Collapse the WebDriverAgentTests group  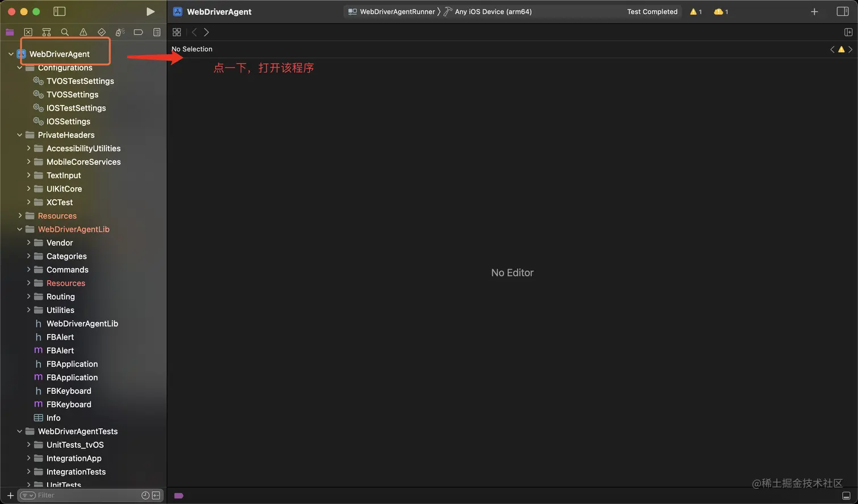(19, 431)
